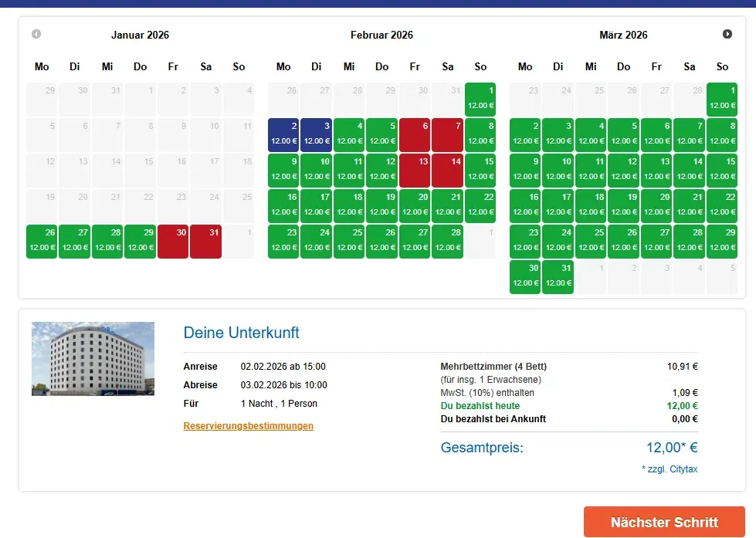
Task: Open the Reservierungsbestimmungen link
Action: click(x=249, y=426)
